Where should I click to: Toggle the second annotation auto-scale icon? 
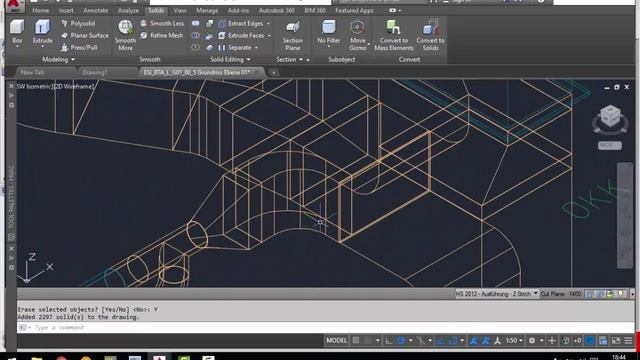485,340
